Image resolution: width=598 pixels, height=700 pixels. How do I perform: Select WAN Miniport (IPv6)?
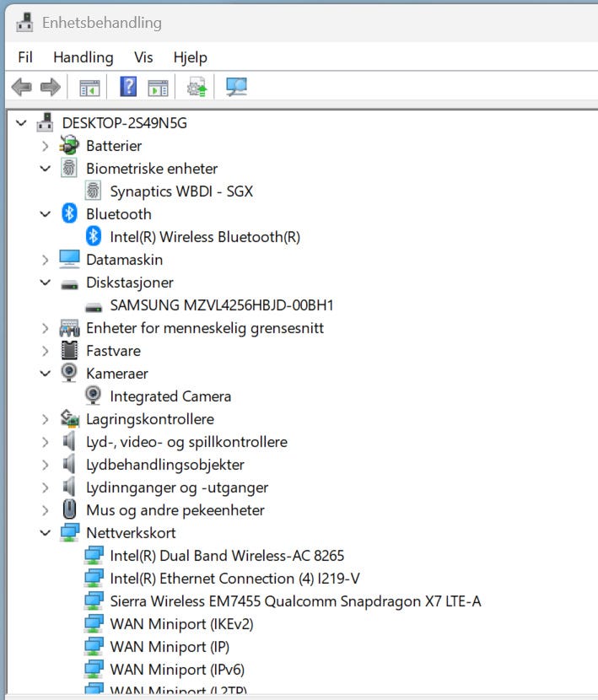coord(177,669)
